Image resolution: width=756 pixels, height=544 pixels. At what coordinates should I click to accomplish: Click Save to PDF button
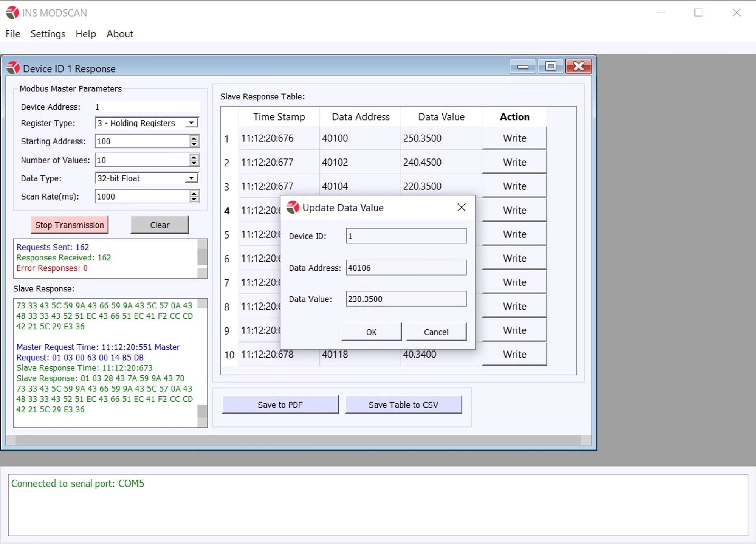click(x=280, y=405)
